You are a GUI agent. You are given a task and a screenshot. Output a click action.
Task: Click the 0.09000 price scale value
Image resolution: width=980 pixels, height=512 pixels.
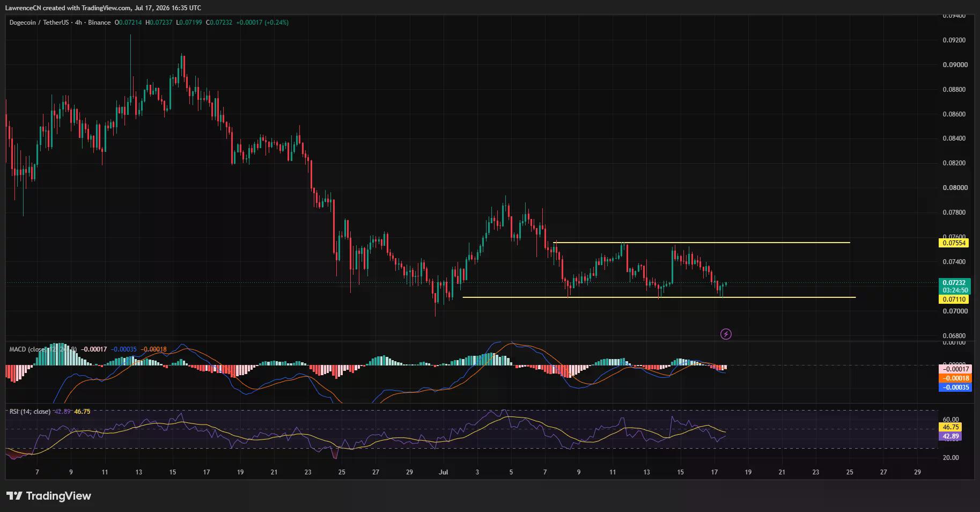coord(954,65)
